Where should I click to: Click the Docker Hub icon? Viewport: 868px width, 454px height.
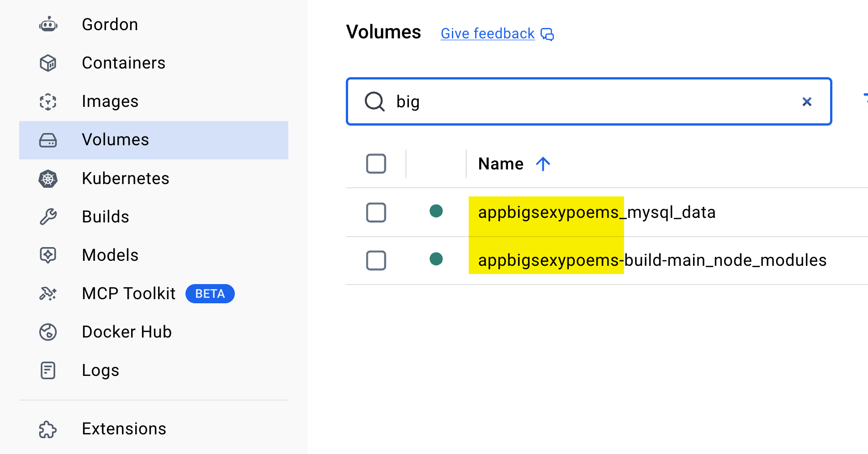pyautogui.click(x=48, y=332)
